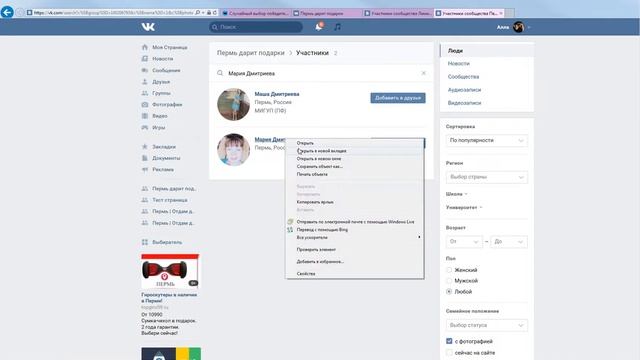640x360 pixels.
Task: Click Добавить в друзья for Маша Дмитриева
Action: point(398,98)
